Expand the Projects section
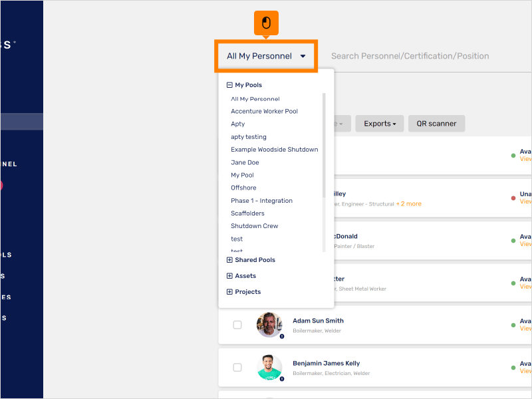 [230, 291]
